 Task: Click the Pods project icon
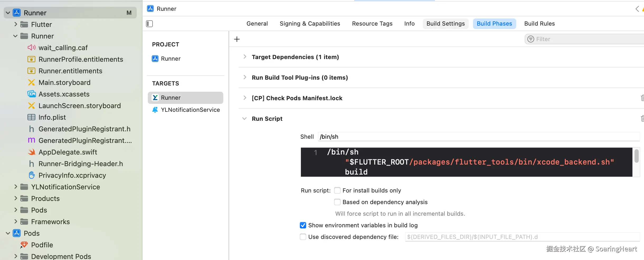point(17,233)
